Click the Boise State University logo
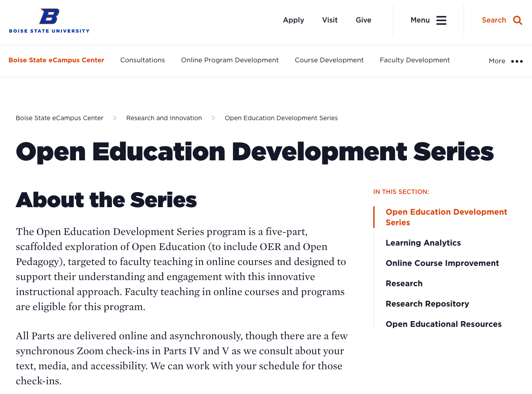532x394 pixels. [49, 21]
